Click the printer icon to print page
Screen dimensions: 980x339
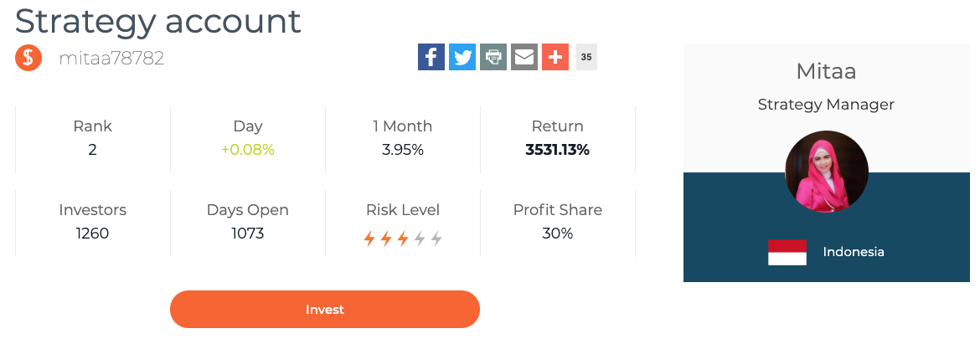[493, 57]
